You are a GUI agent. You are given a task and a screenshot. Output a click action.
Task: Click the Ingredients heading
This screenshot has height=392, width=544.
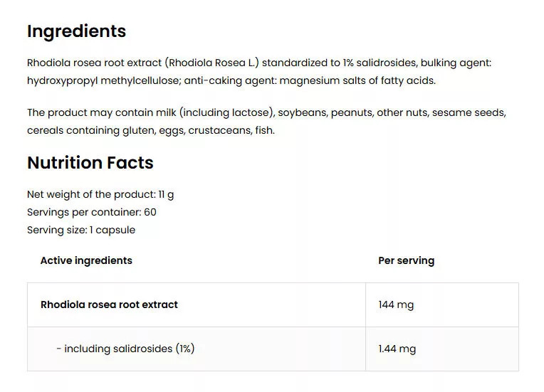pos(76,31)
